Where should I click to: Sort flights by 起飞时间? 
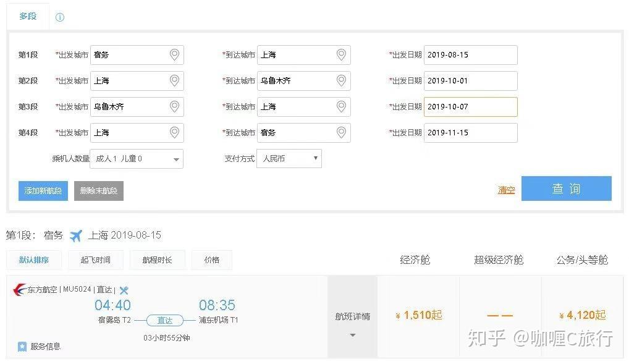click(96, 260)
